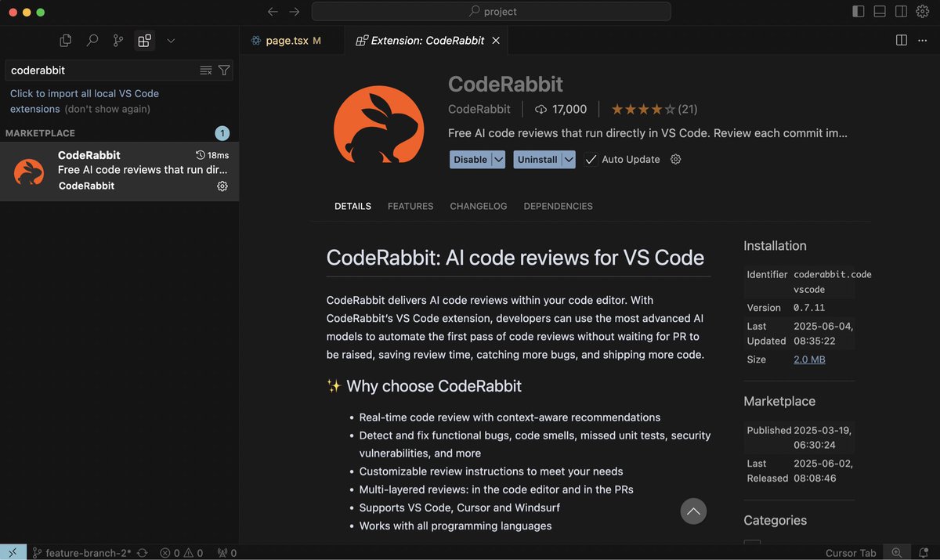
Task: Click import all local VS Code extensions link
Action: click(85, 101)
